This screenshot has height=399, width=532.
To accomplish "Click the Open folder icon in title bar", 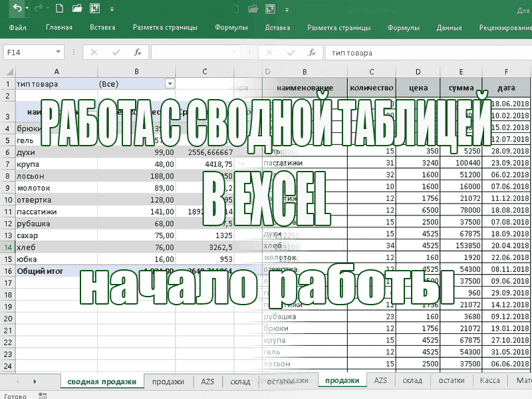I will [77, 9].
